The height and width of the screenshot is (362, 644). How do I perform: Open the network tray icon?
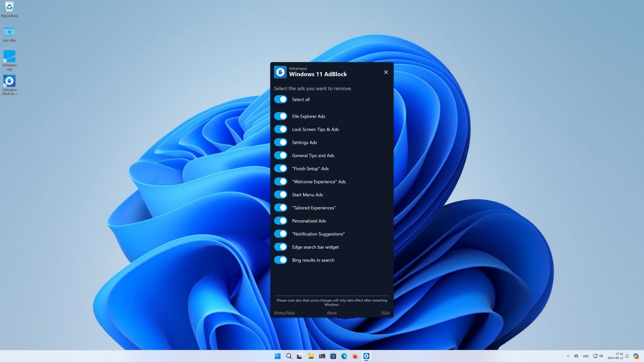click(x=595, y=356)
